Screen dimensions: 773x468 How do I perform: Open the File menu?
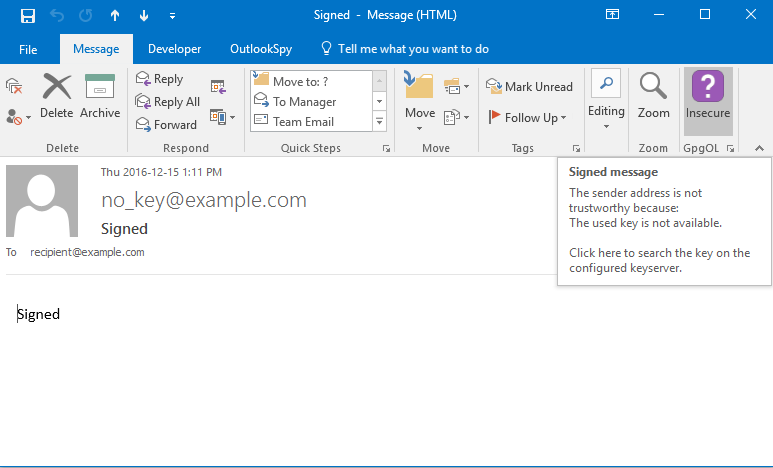(28, 49)
